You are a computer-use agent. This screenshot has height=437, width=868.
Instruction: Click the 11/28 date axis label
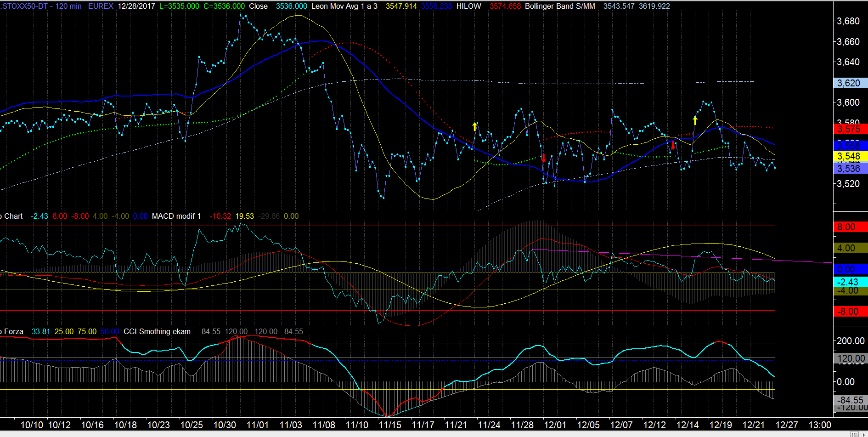tap(522, 425)
